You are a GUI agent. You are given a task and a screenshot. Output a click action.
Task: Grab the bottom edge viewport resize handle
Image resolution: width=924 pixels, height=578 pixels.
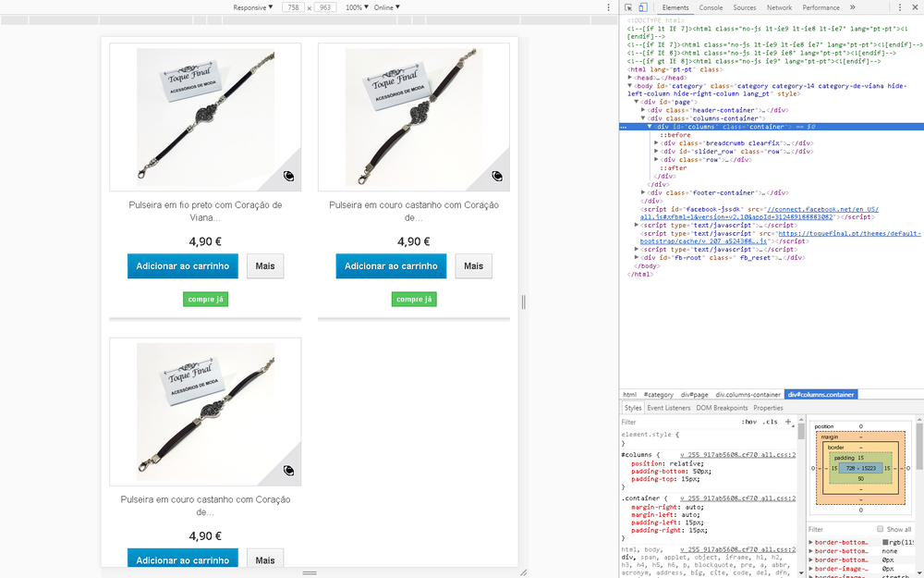310,572
